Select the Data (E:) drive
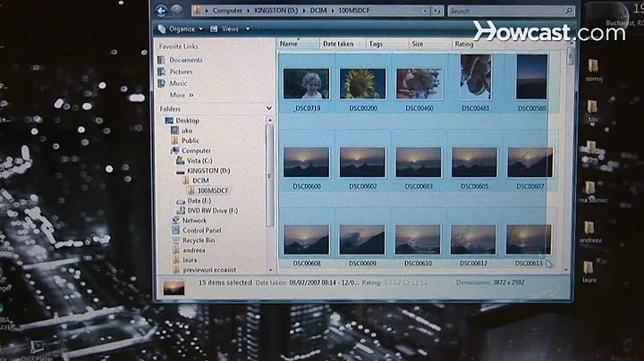Screen dimensions: 644x361 [x=199, y=200]
